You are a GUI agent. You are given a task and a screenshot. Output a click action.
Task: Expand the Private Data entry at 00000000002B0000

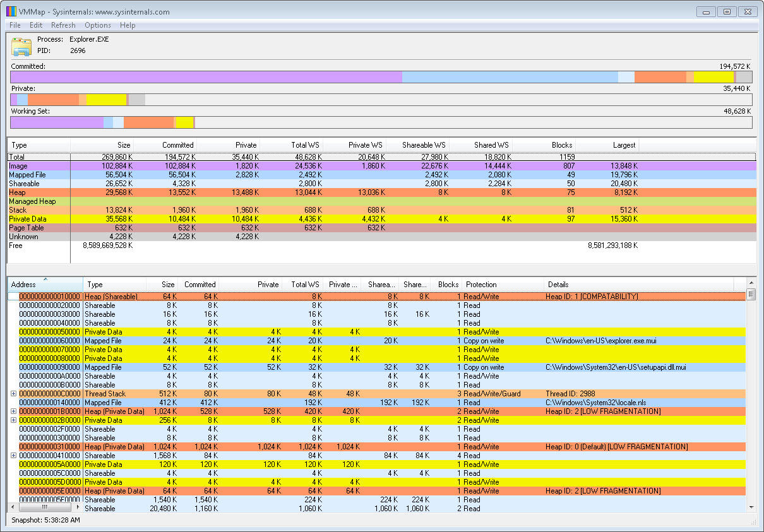(x=14, y=420)
